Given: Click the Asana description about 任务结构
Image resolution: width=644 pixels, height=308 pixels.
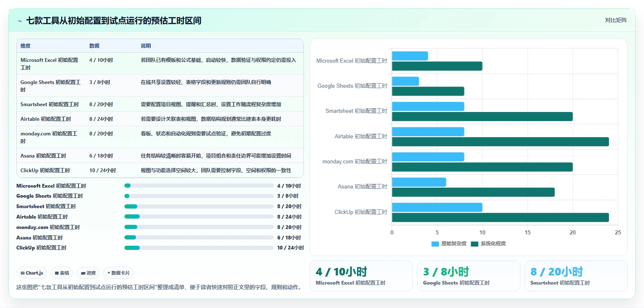Looking at the screenshot, I should [216, 155].
